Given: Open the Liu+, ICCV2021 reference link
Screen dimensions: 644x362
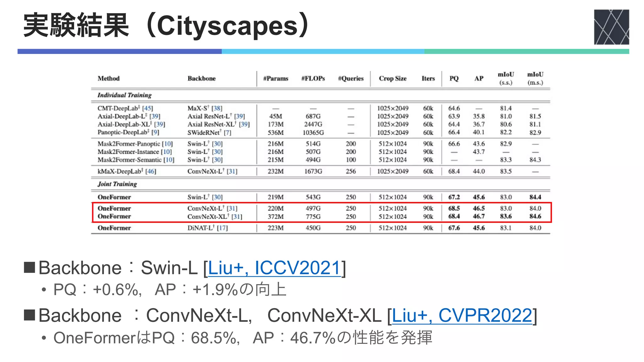Looking at the screenshot, I should click(x=275, y=268).
